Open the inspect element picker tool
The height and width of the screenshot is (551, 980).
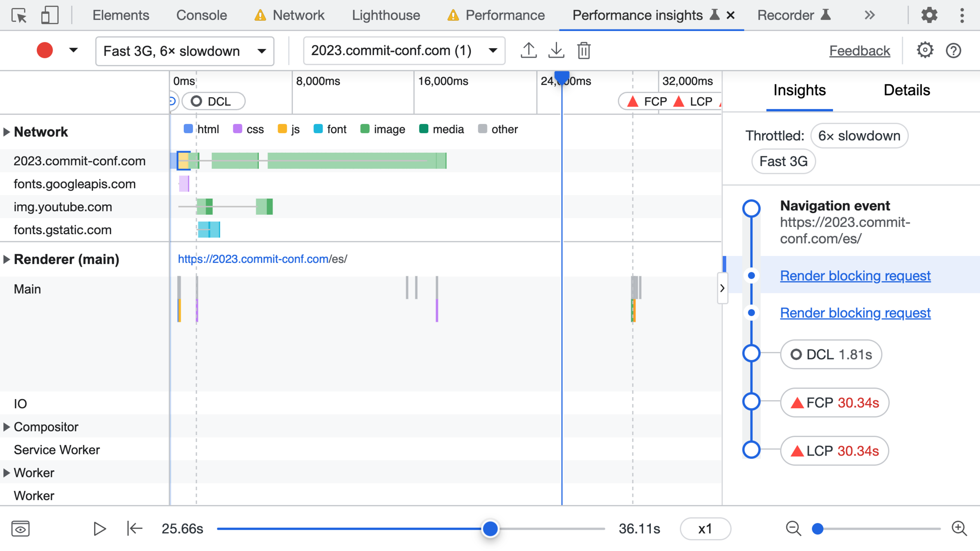(19, 16)
